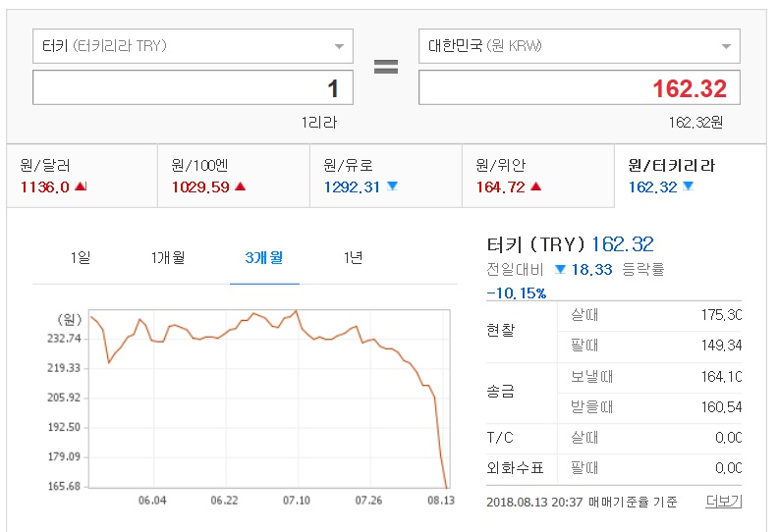
Task: Click the blue down arrow beside 1292.31
Action: (393, 186)
